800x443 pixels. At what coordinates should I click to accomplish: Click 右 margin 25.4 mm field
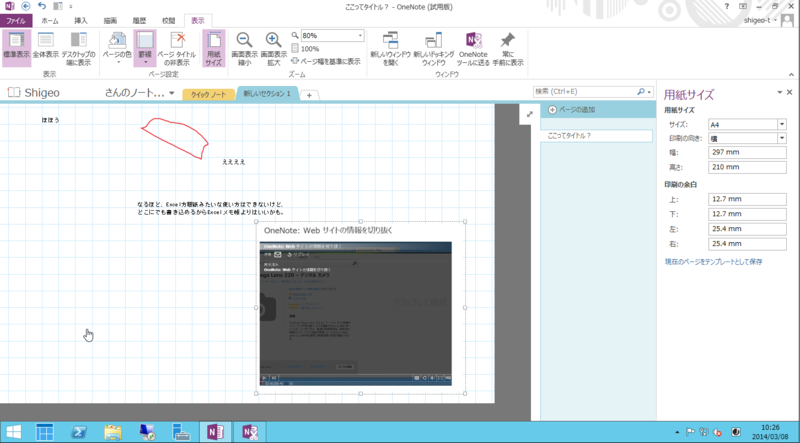pos(747,243)
